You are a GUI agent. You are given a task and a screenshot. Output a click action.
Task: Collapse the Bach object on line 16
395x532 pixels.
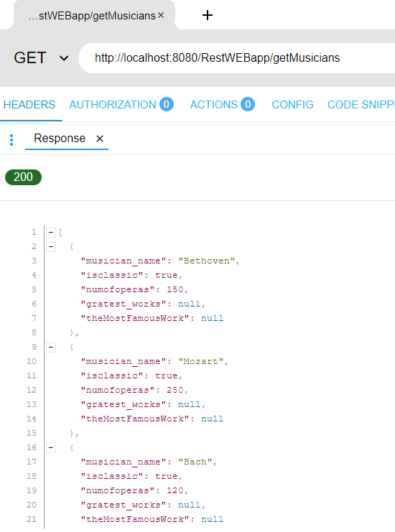51,447
